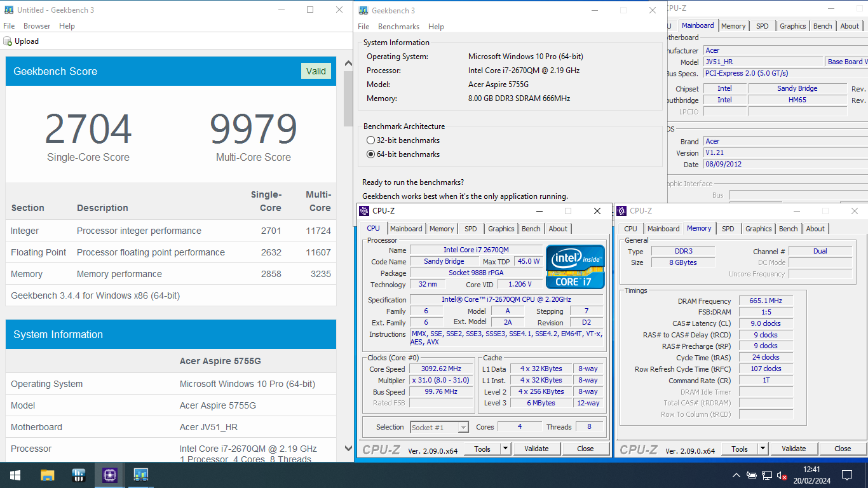Click the taskbar clock showing 12:41
The image size is (868, 488).
tap(811, 470)
